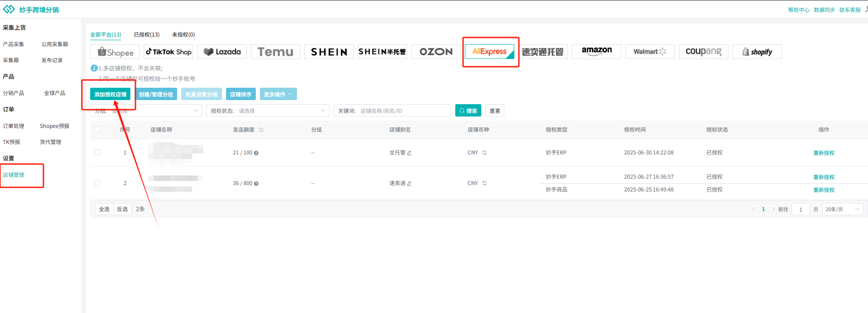Click 重新授权 for 2025-06-27 妙手ERP authorization
The width and height of the screenshot is (868, 313).
pyautogui.click(x=824, y=177)
